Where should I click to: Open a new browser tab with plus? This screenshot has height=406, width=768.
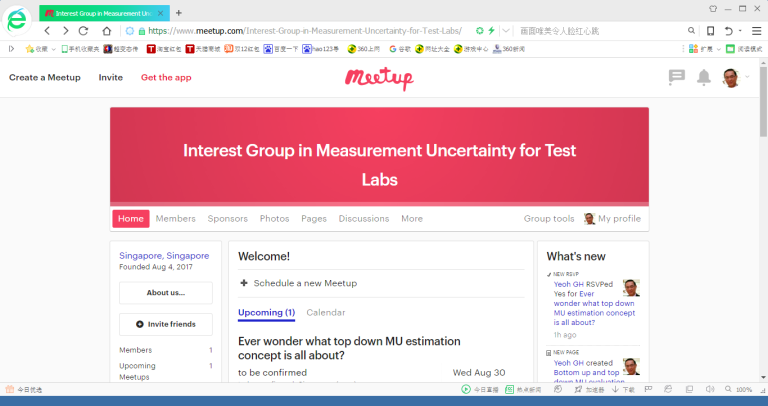[179, 13]
